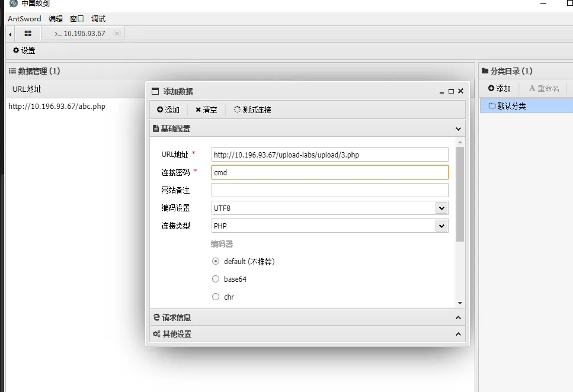The height and width of the screenshot is (392, 573).
Task: Open 设置 settings
Action: pos(24,50)
